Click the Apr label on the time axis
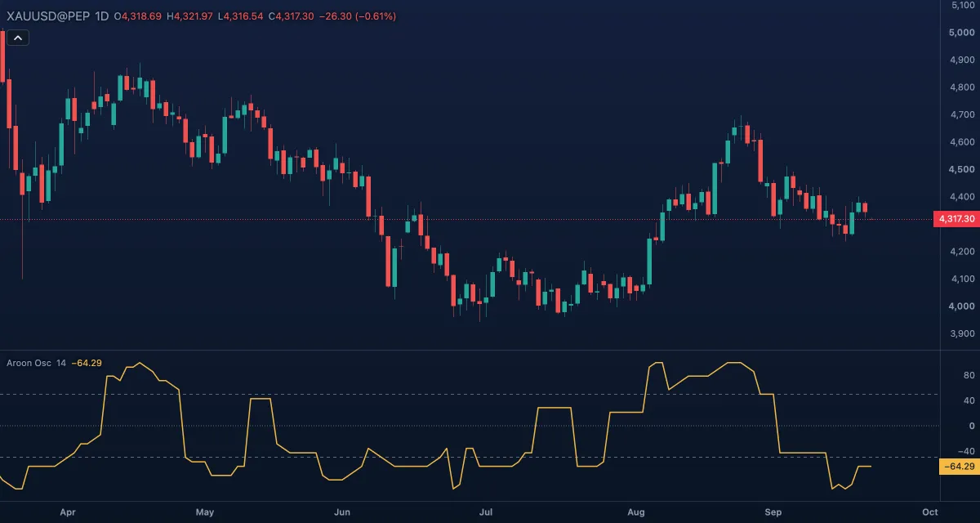 tap(68, 512)
